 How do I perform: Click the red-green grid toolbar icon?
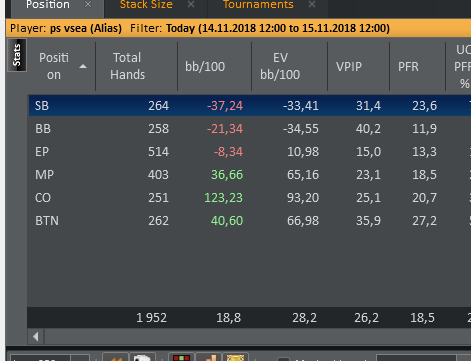tap(182, 357)
